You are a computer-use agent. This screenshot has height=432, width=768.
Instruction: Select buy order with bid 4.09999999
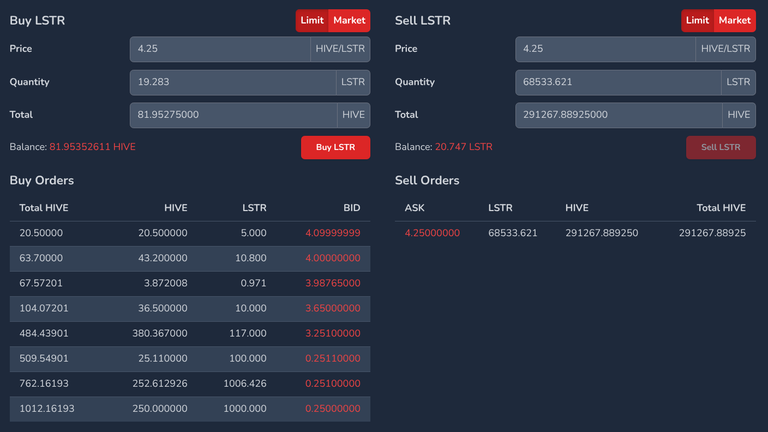[x=190, y=233]
